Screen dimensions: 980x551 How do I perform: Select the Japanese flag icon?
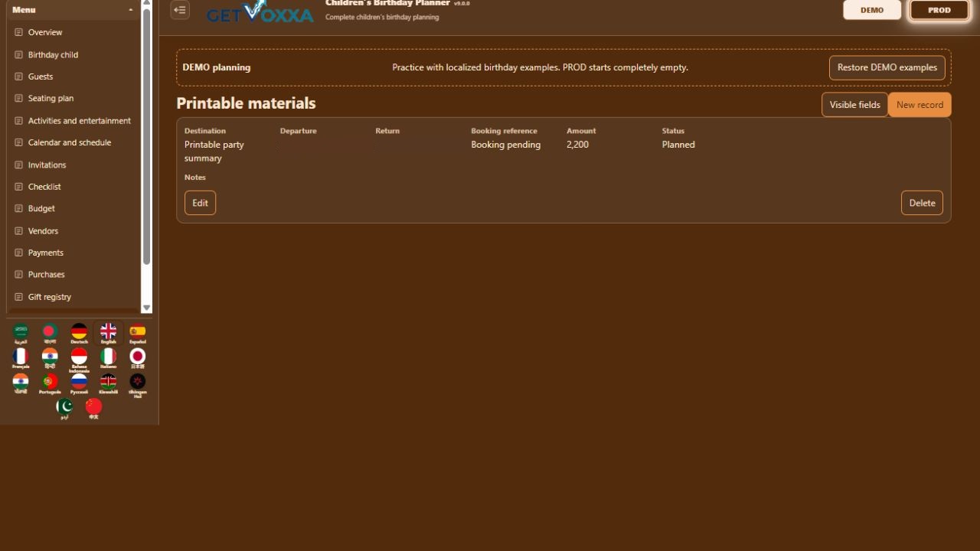[138, 358]
